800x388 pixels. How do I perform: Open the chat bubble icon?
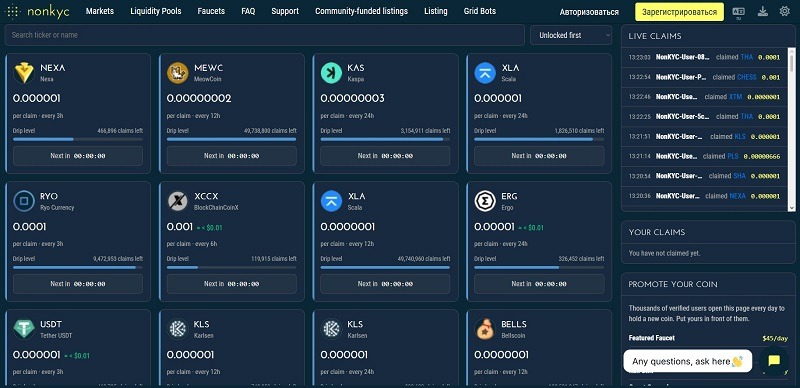[x=774, y=361]
